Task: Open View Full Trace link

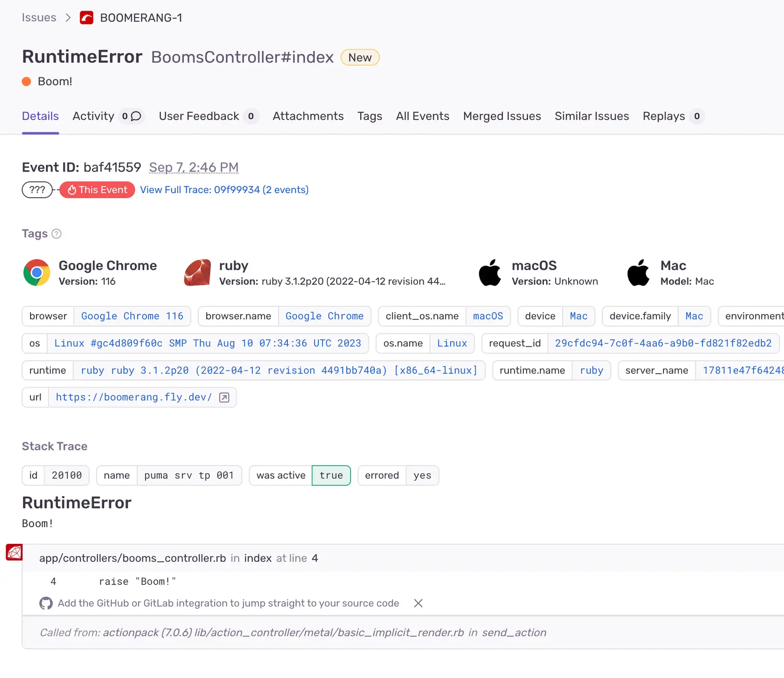Action: [x=224, y=190]
